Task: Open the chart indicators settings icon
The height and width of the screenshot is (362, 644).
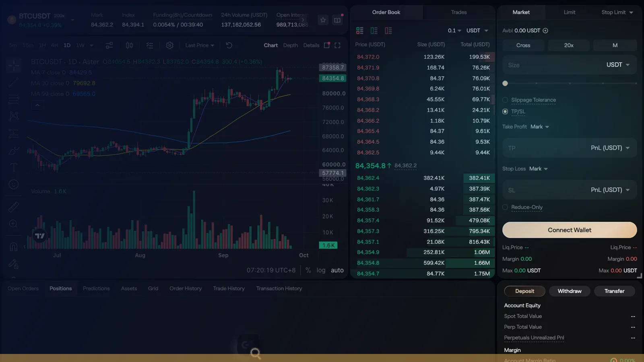Action: pos(109,45)
